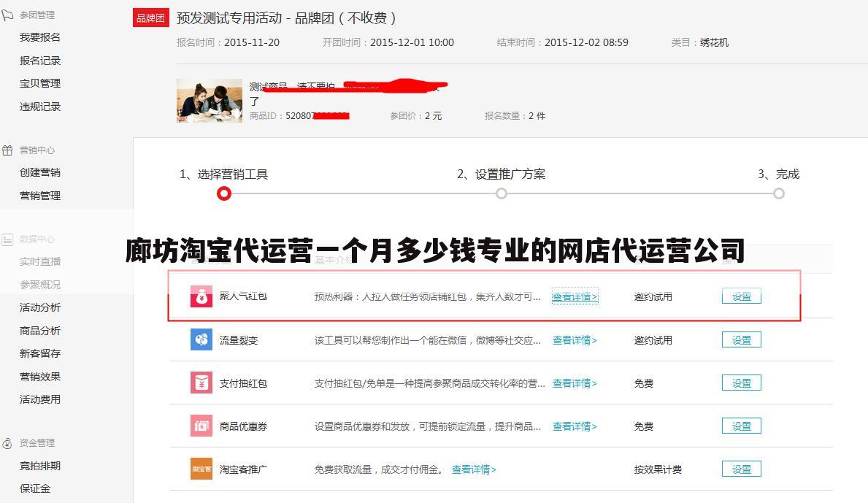Select the 聚人气红包 red packet tool icon

click(x=200, y=296)
